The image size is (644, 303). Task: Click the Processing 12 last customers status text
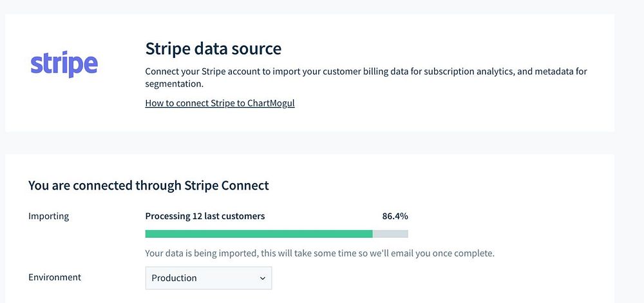click(205, 216)
